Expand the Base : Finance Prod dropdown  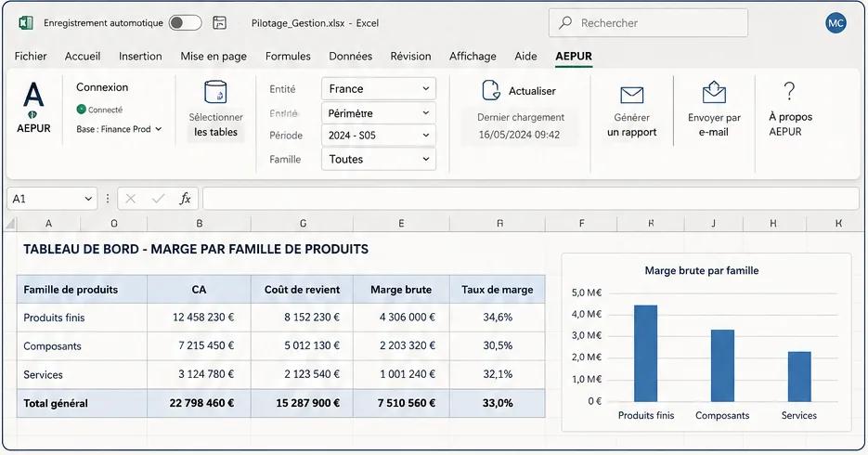pyautogui.click(x=119, y=129)
